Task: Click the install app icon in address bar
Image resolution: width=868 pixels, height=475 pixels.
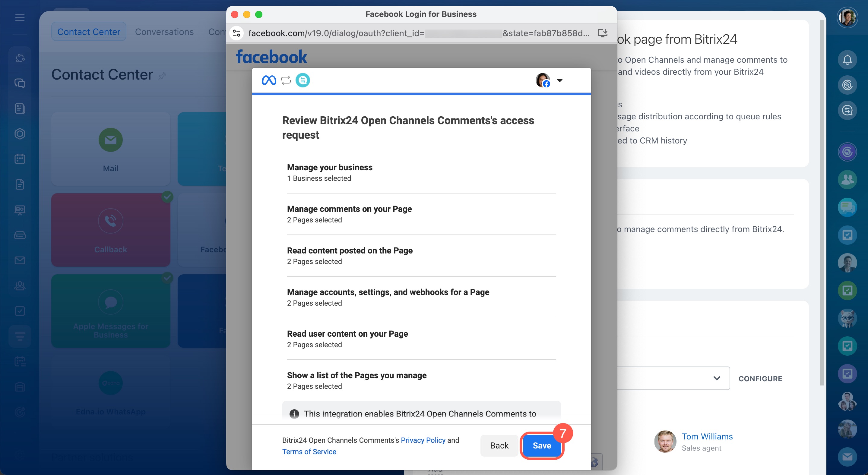Action: pyautogui.click(x=602, y=33)
